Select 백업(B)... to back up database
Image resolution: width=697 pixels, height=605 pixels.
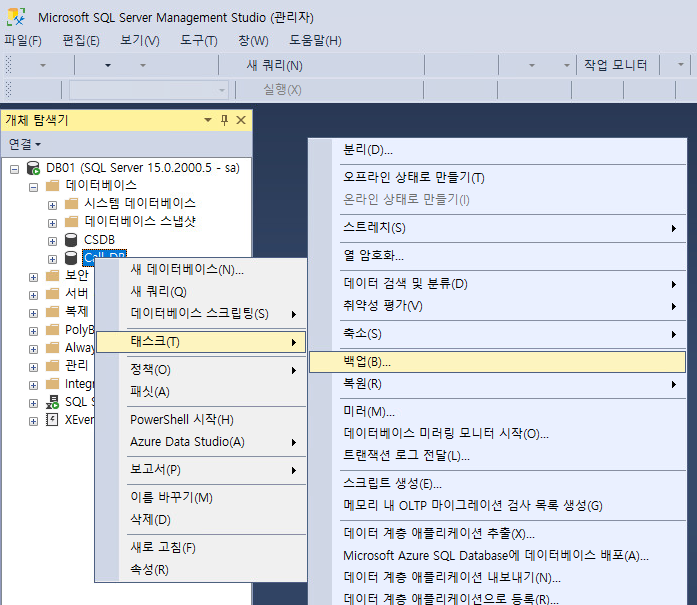[497, 362]
